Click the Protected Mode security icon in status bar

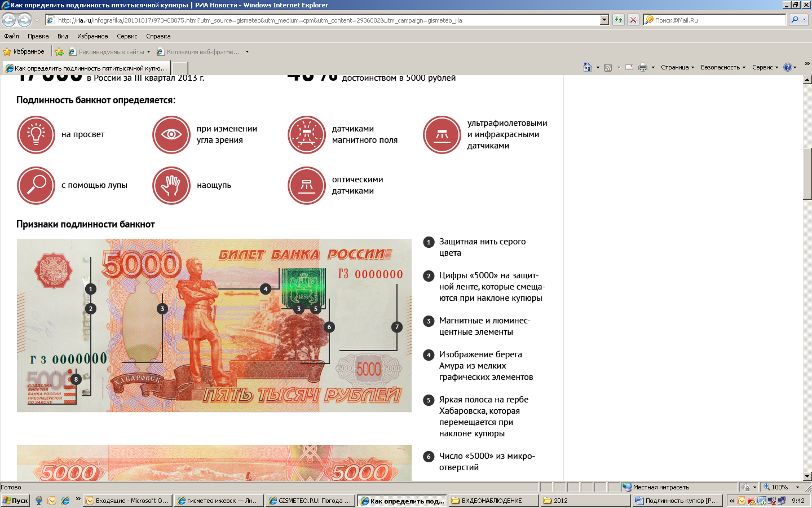[746, 487]
